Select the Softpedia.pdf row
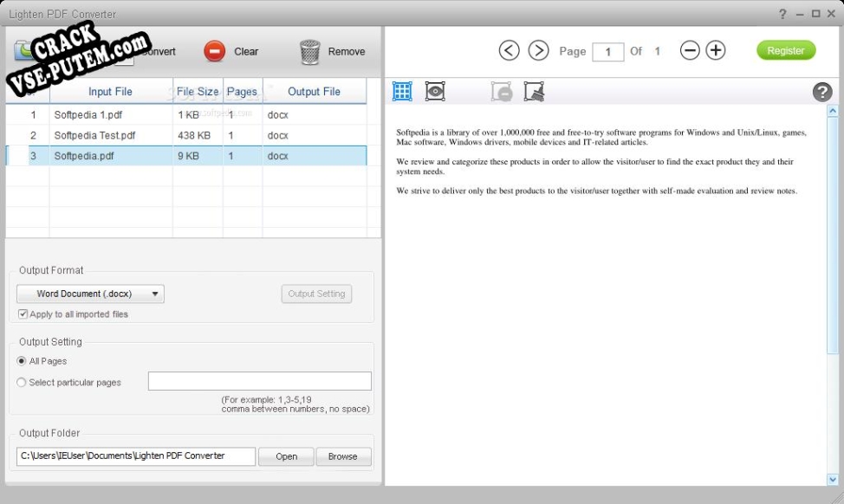 [x=186, y=156]
